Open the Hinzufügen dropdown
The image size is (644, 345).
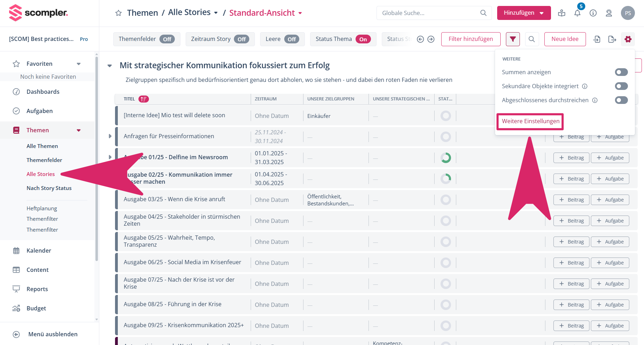pyautogui.click(x=524, y=13)
